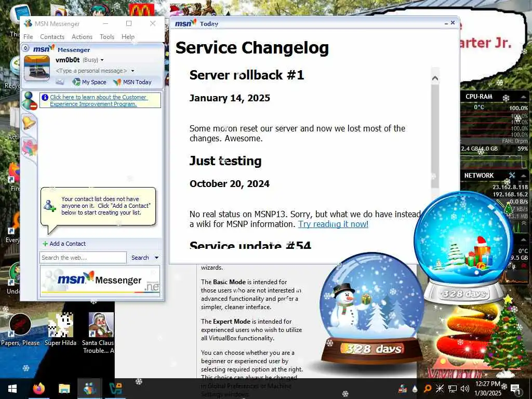Open the Papers, Please desktop shortcut
Viewport: 532px width, 399px height.
point(20,329)
